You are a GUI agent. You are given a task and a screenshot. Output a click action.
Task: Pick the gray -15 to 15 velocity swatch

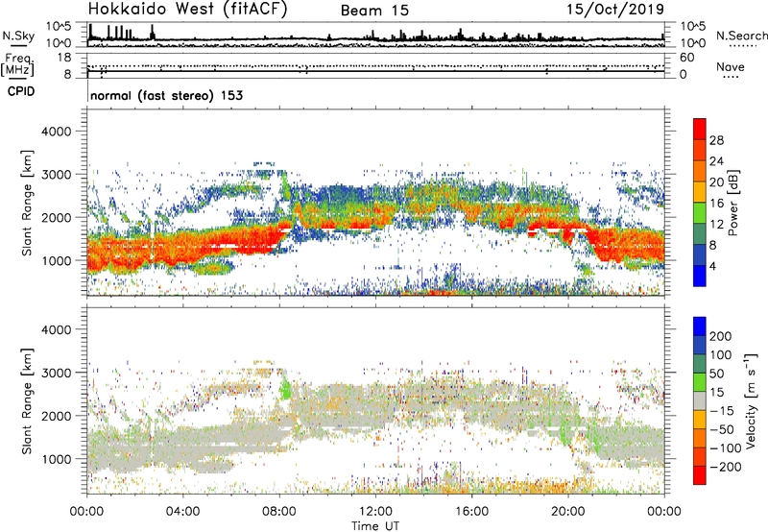pyautogui.click(x=700, y=400)
